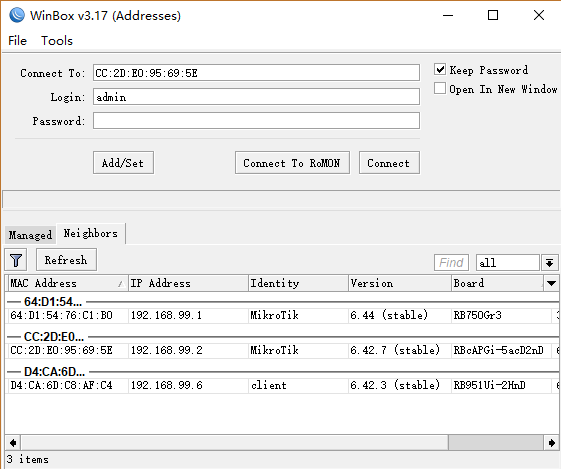Click the left scroll arrow icon
Screen dimensions: 561x469
13,443
